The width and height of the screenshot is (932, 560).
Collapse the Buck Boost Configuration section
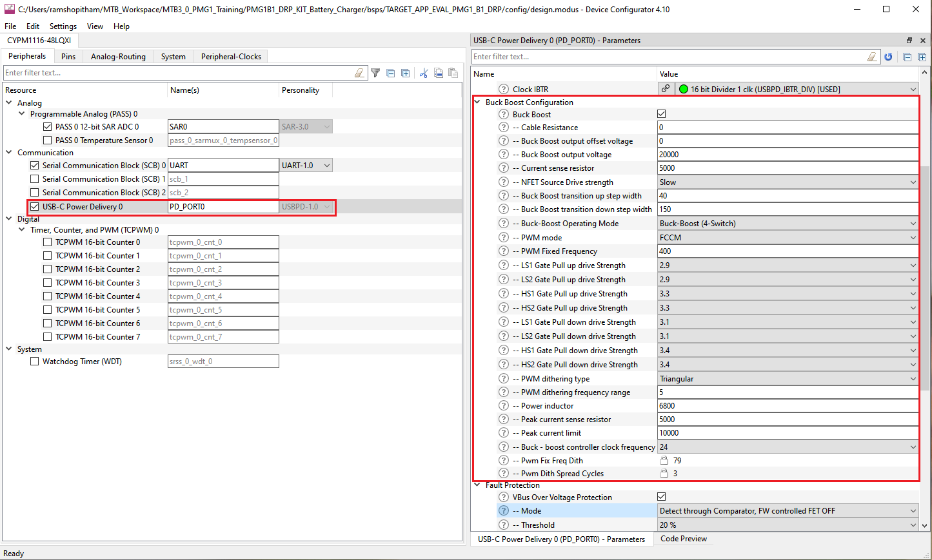point(477,102)
